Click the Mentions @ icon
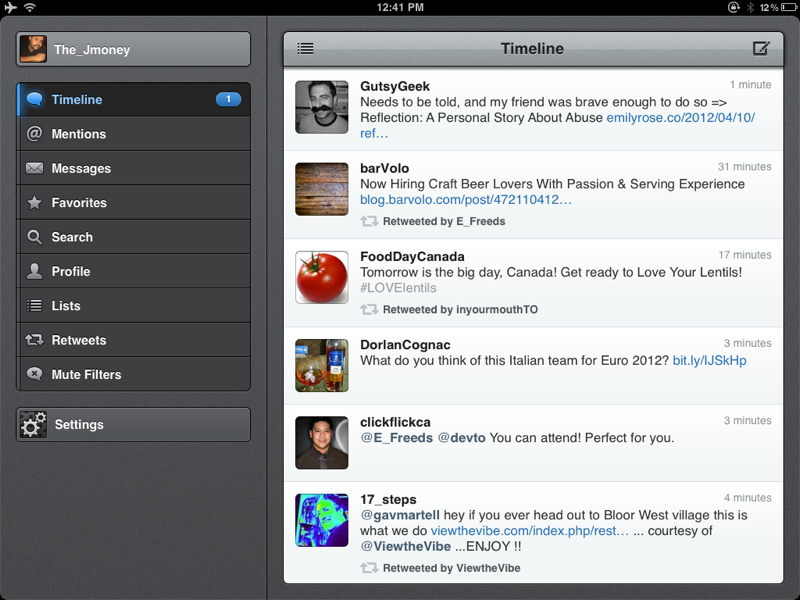This screenshot has width=800, height=600. click(35, 134)
